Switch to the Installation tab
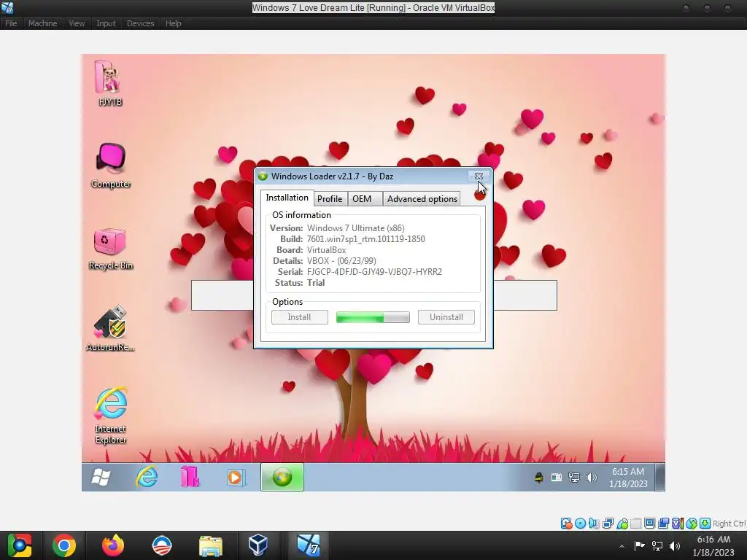Screen dimensions: 747x560 287,198
